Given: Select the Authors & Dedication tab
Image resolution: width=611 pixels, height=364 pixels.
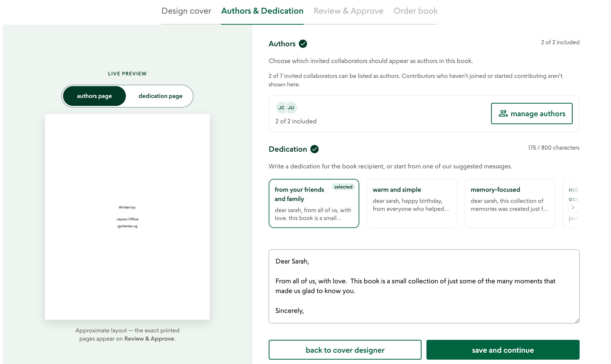Looking at the screenshot, I should point(262,11).
